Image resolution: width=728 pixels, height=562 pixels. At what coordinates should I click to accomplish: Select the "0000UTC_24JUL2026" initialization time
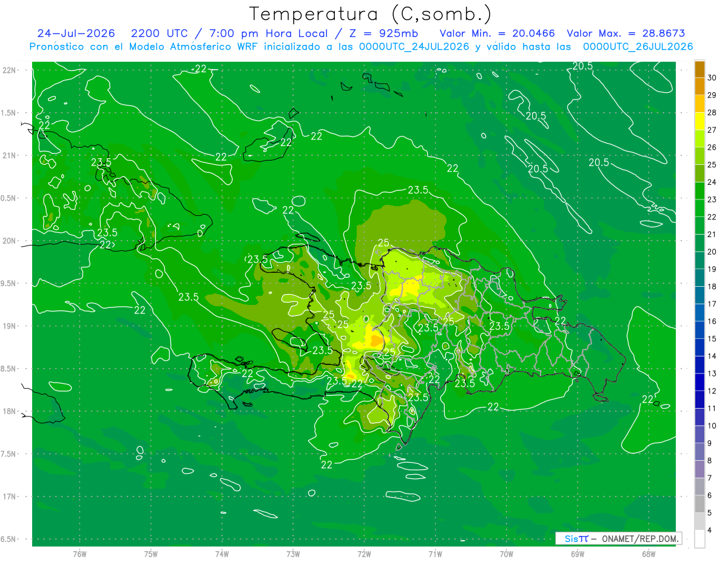coord(414,47)
